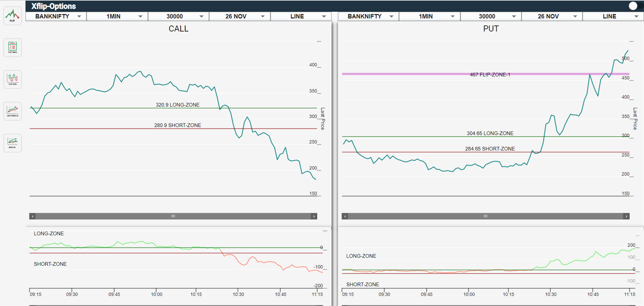The width and height of the screenshot is (644, 306).
Task: Open the PUT panel 26 NOV expiry dropdown
Action: tap(552, 16)
